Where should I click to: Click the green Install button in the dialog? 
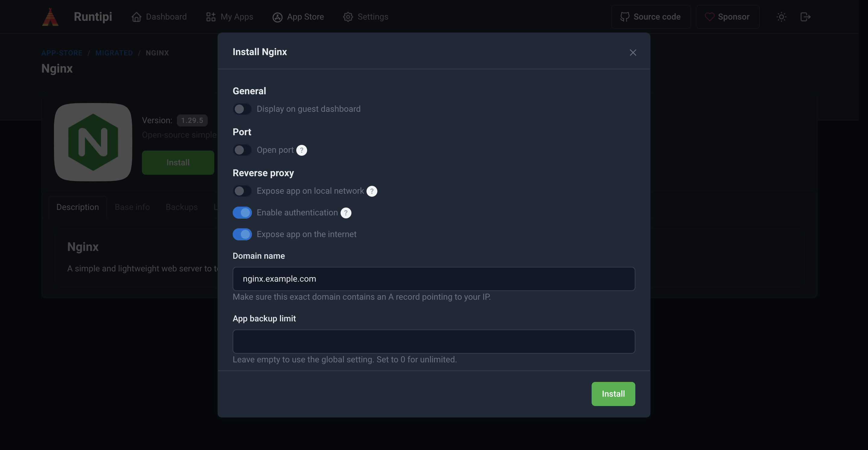coord(613,393)
